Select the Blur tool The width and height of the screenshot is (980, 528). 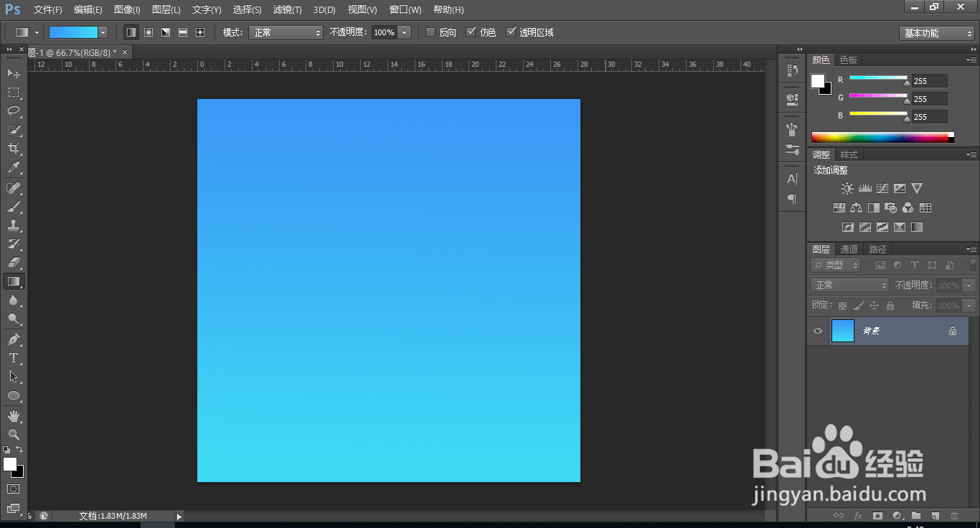tap(14, 301)
